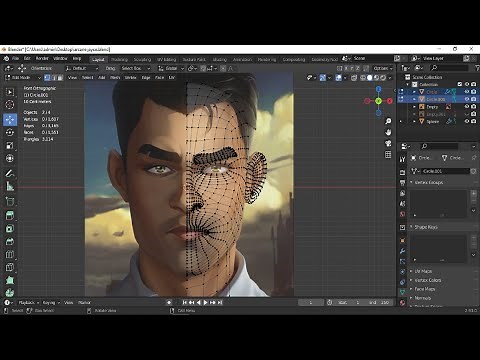The width and height of the screenshot is (480, 360).
Task: Toggle the camera view viewport icon
Action: (x=388, y=143)
